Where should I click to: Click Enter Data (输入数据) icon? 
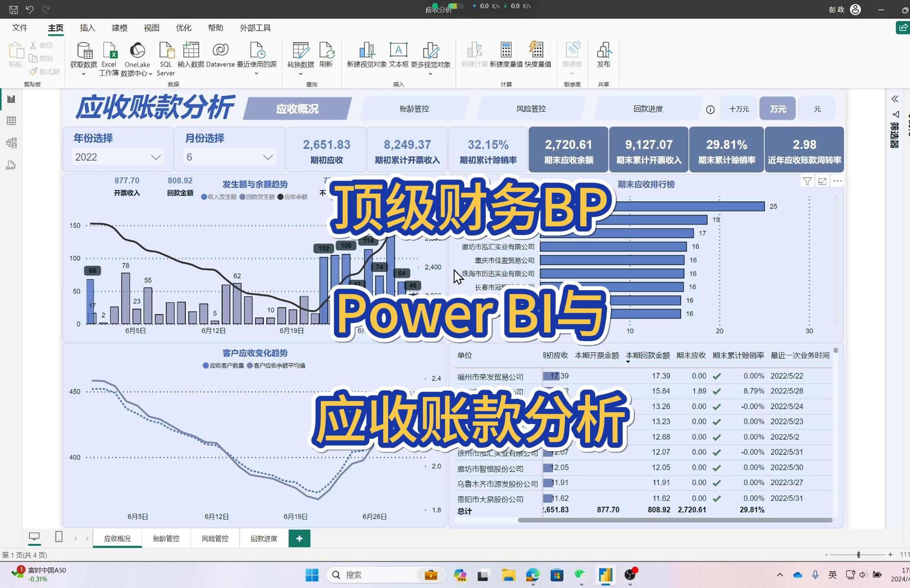[190, 55]
